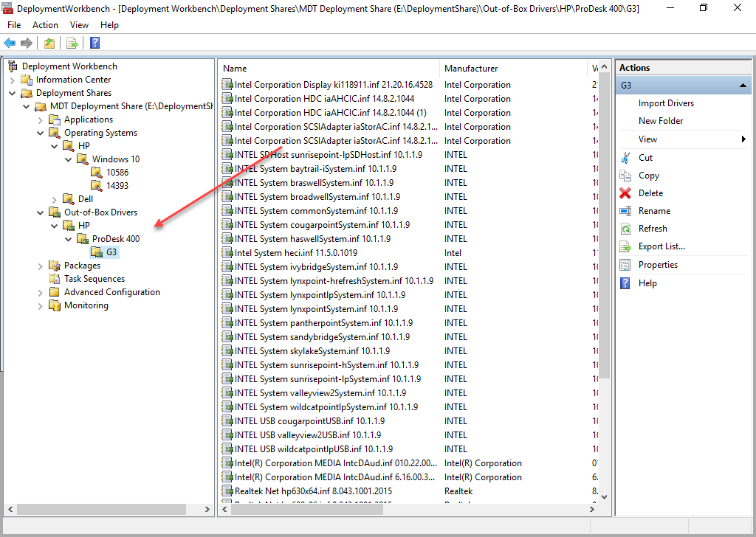Click the Refresh icon in Actions pane
The width and height of the screenshot is (756, 537).
pos(625,229)
